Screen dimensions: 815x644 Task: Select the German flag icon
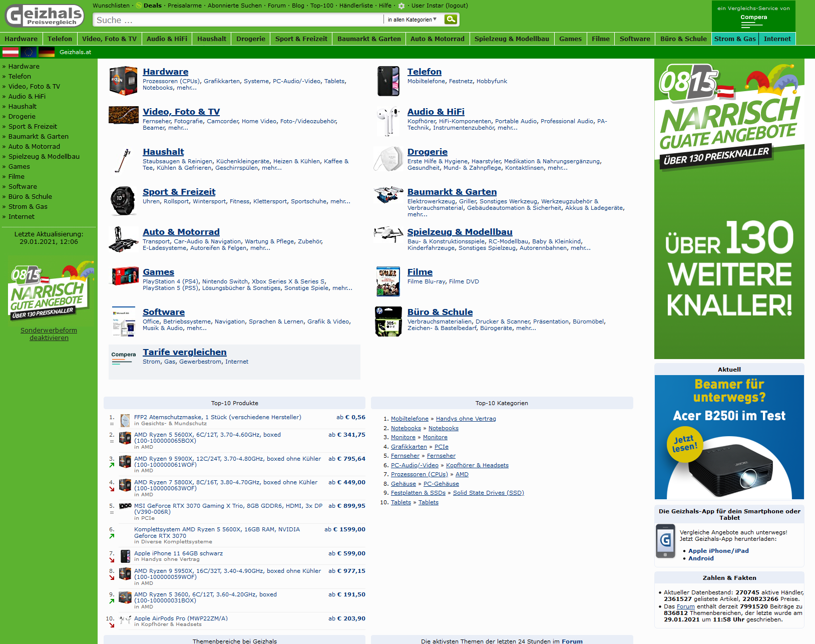(x=47, y=52)
